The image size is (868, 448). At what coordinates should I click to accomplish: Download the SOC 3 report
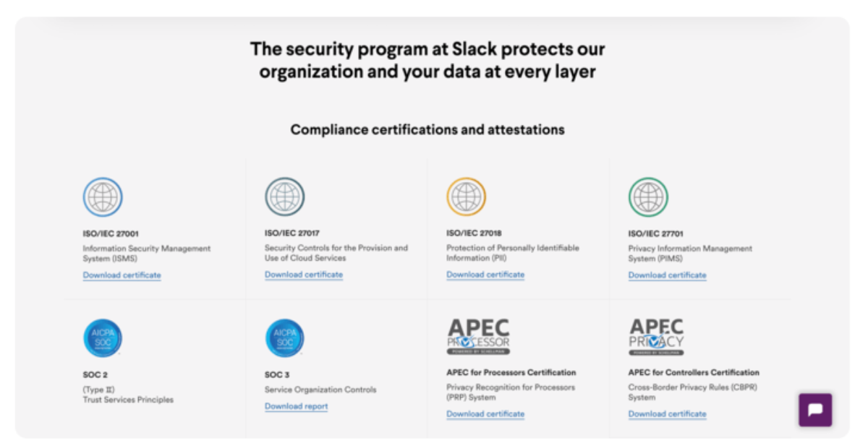[x=296, y=406]
